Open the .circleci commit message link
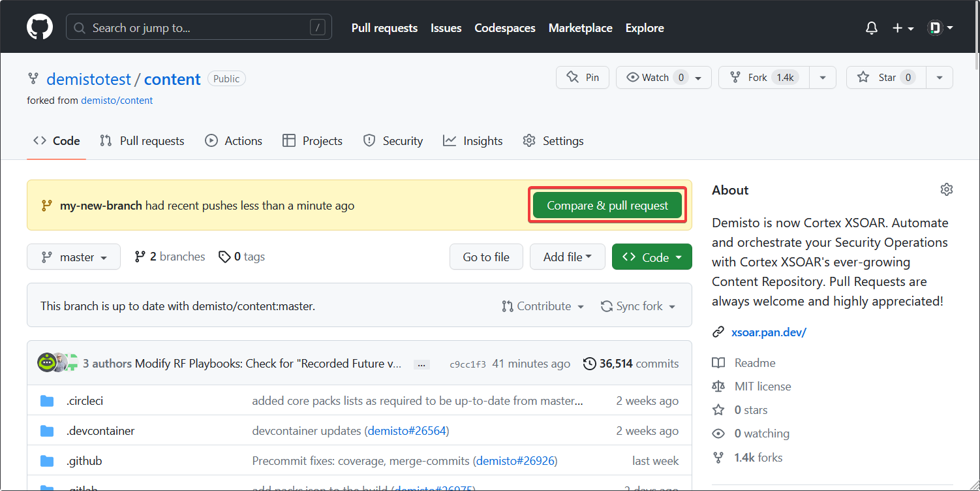Image resolution: width=980 pixels, height=491 pixels. (x=418, y=401)
